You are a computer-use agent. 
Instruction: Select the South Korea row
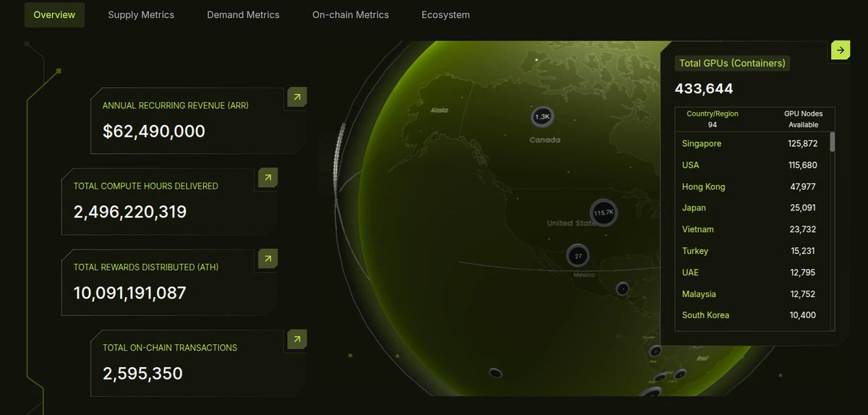click(x=752, y=315)
